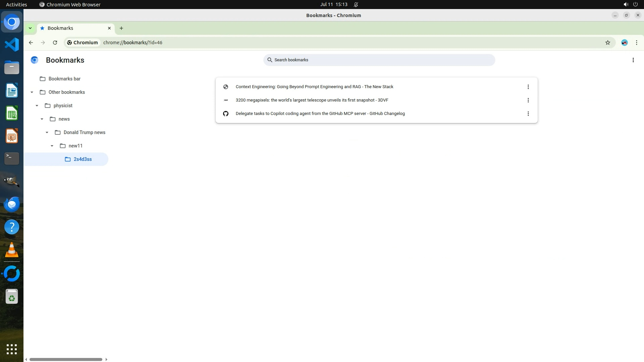Collapse the physicist folder arrow
644x362 pixels.
[x=37, y=106]
